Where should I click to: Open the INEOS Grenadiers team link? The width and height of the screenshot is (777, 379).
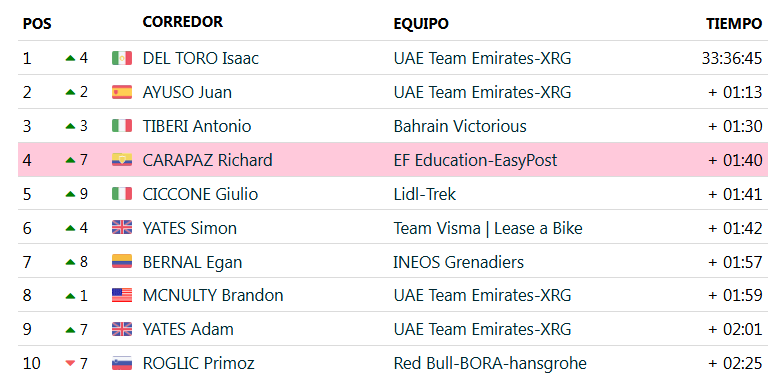click(x=458, y=262)
